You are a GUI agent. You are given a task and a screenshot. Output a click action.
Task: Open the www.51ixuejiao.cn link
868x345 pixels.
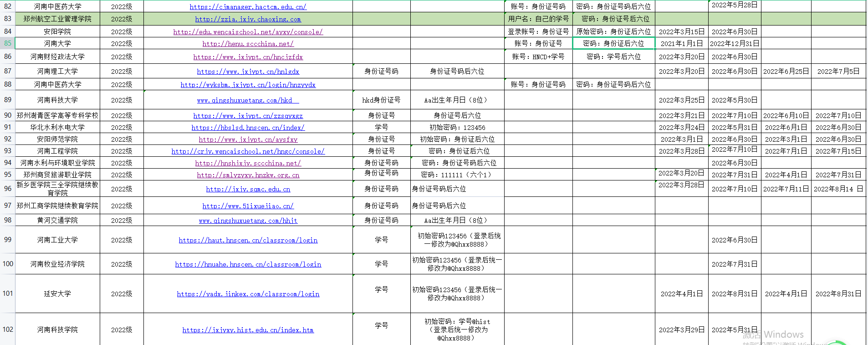(248, 206)
